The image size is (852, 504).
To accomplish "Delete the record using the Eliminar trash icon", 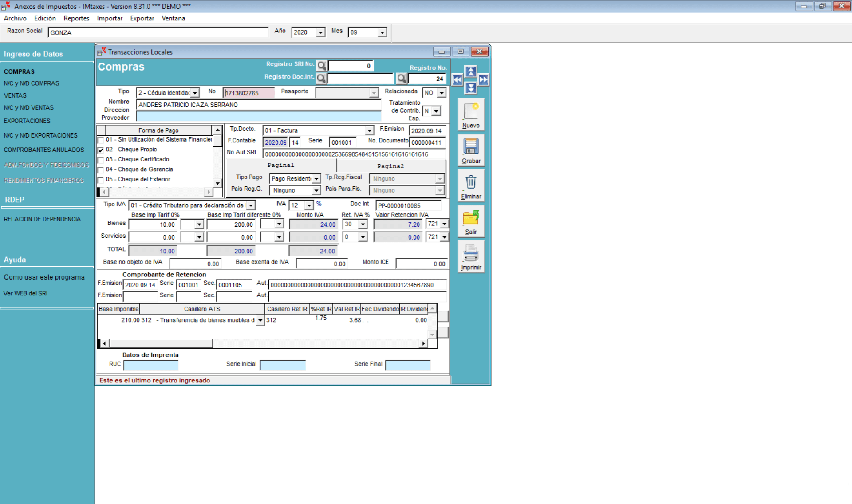I will (x=470, y=182).
